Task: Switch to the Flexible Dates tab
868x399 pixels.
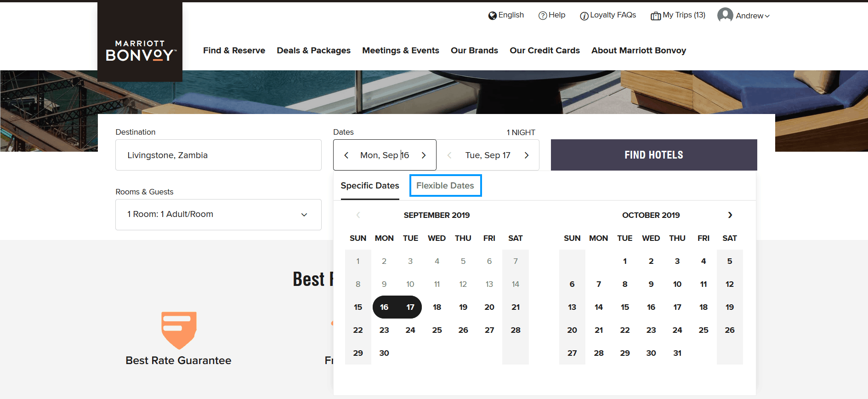Action: click(x=445, y=186)
